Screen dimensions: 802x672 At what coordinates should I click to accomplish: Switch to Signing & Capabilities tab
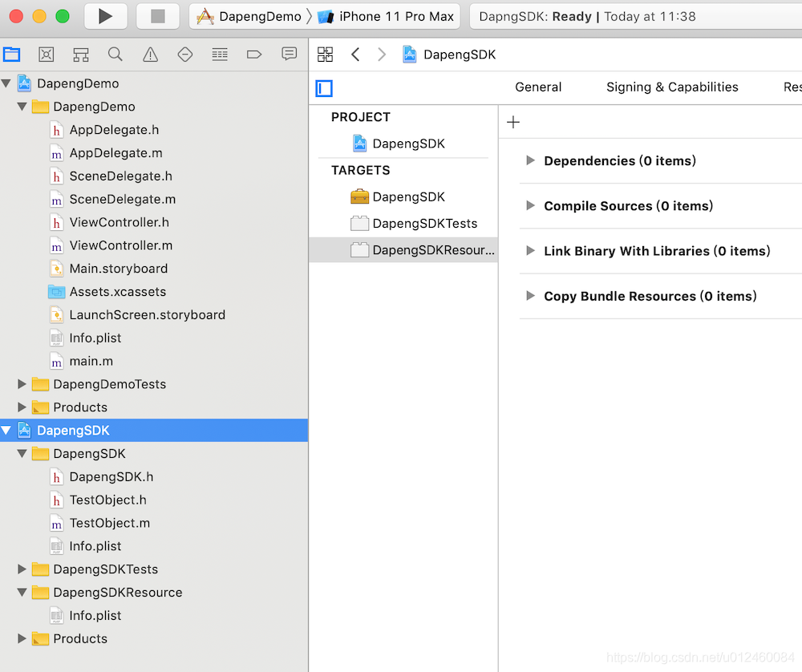(672, 87)
